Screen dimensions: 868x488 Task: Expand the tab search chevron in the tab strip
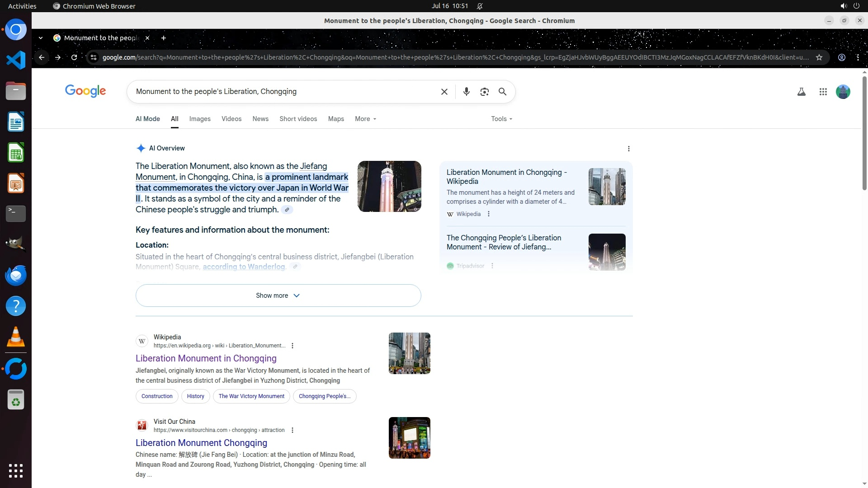click(x=41, y=38)
